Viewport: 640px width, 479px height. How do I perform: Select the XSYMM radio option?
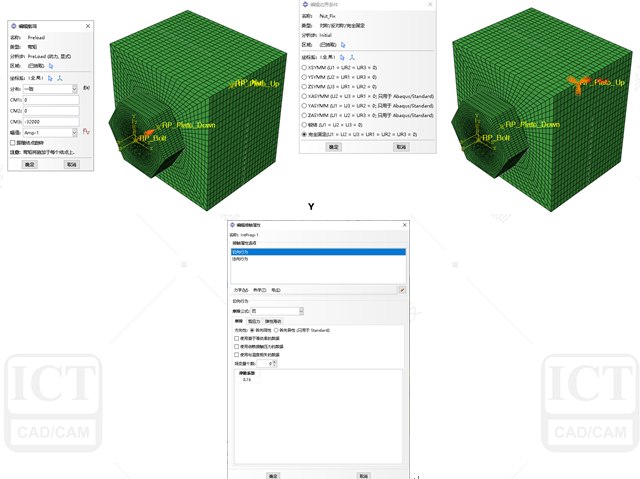coord(304,68)
